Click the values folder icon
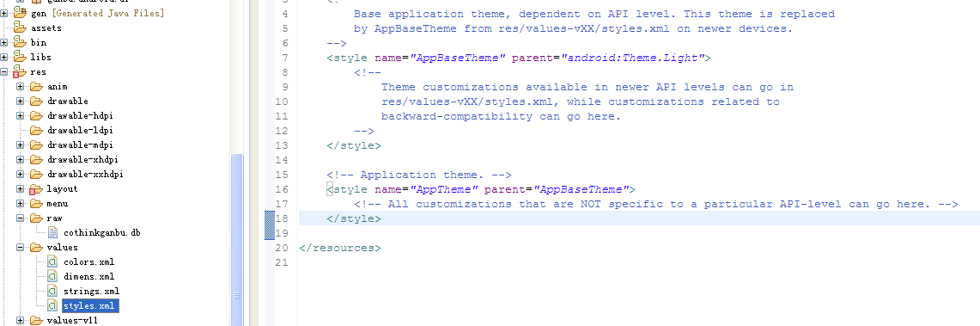980x326 pixels. pos(36,247)
